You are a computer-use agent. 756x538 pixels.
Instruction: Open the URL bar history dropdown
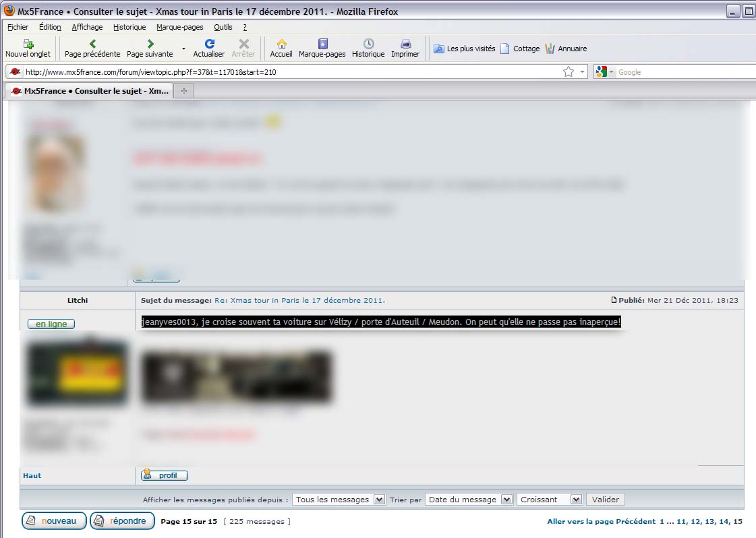tap(582, 72)
